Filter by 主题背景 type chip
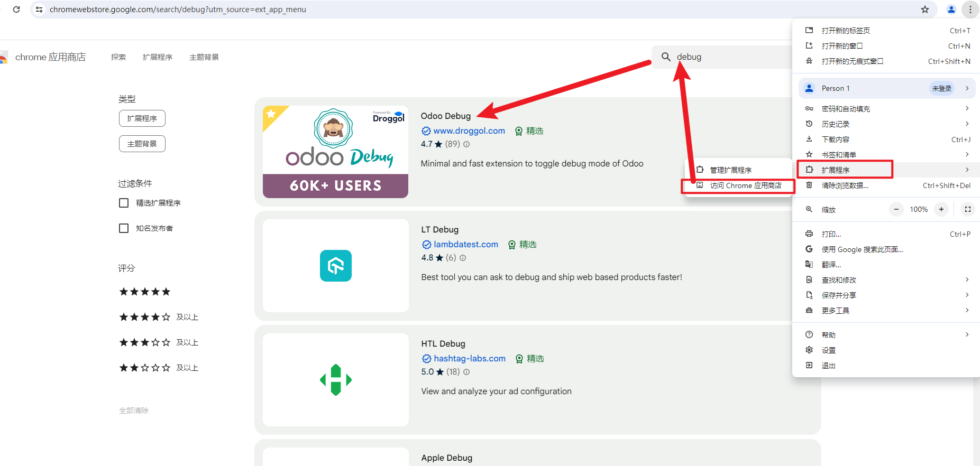This screenshot has width=980, height=466. [142, 144]
